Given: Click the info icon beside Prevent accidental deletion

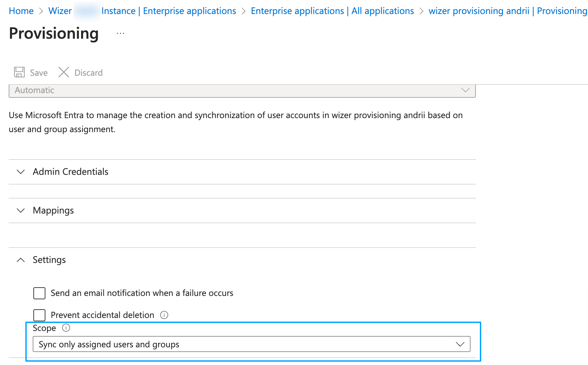Looking at the screenshot, I should pyautogui.click(x=164, y=315).
